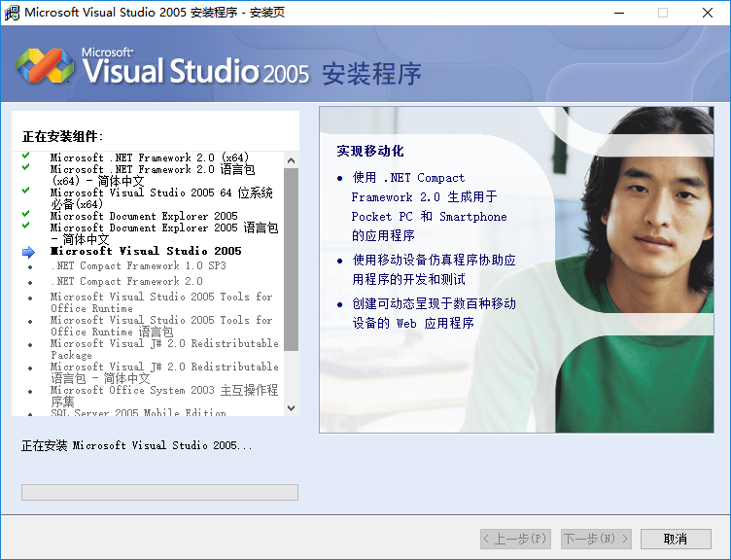Click checkmark beside Document Explorer 2005 语言包
This screenshot has width=731, height=560.
pyautogui.click(x=26, y=226)
